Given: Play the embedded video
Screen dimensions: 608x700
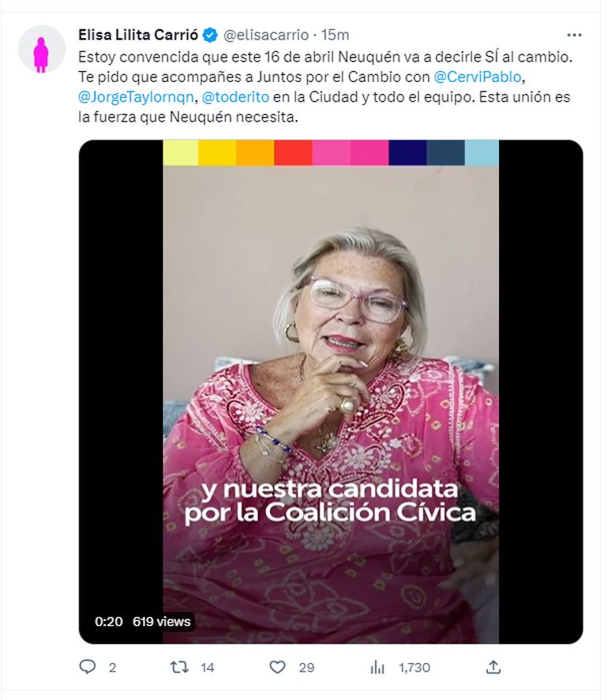Looking at the screenshot, I should click(x=331, y=391).
